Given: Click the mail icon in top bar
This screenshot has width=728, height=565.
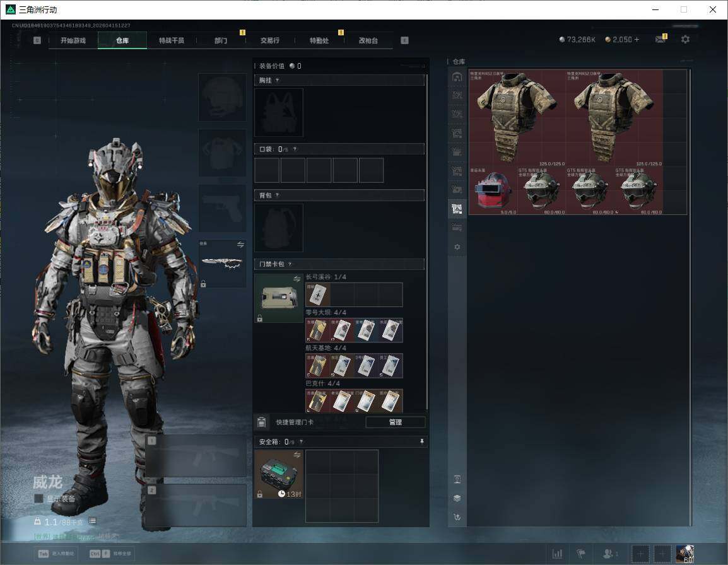Looking at the screenshot, I should [660, 40].
